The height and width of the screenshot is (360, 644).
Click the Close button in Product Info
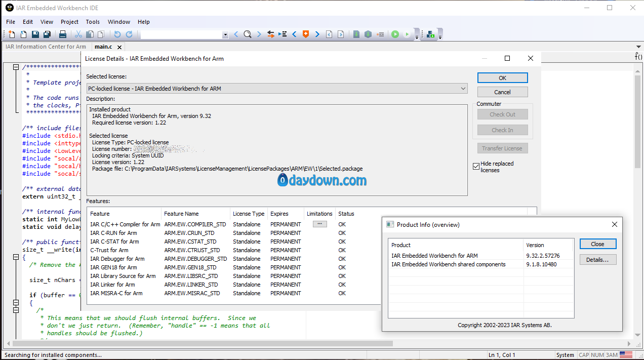(598, 244)
